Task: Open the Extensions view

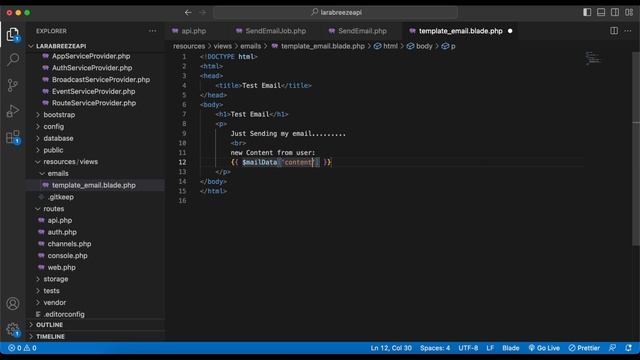Action: [x=13, y=137]
